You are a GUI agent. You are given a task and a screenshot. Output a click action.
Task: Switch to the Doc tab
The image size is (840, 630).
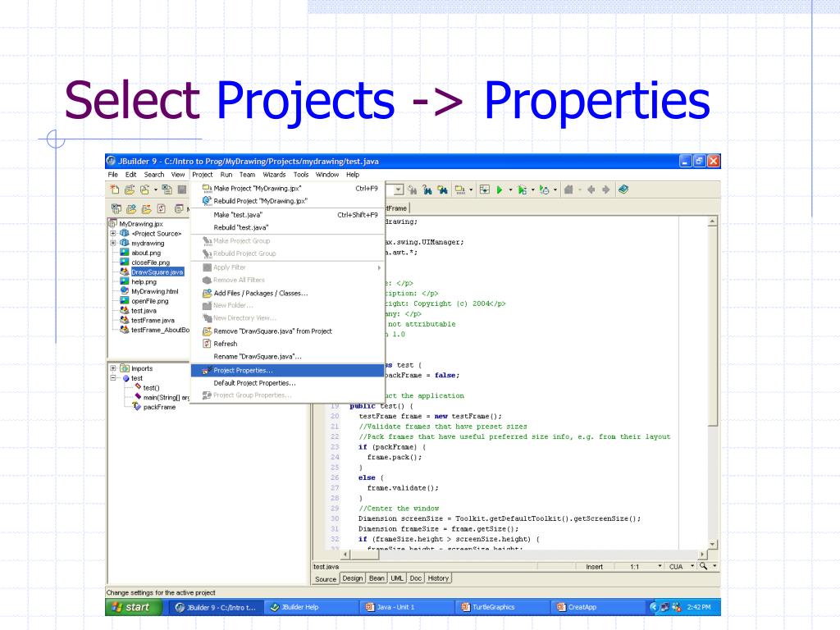416,578
